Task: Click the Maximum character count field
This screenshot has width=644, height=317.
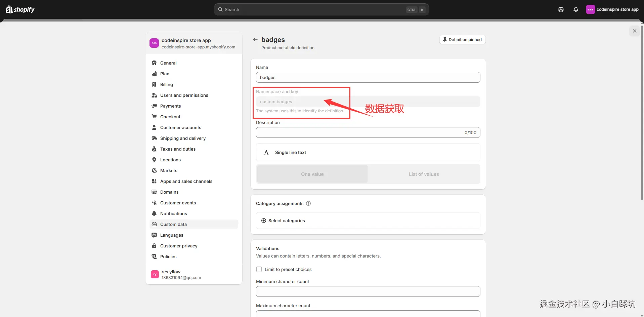Action: coord(368,314)
